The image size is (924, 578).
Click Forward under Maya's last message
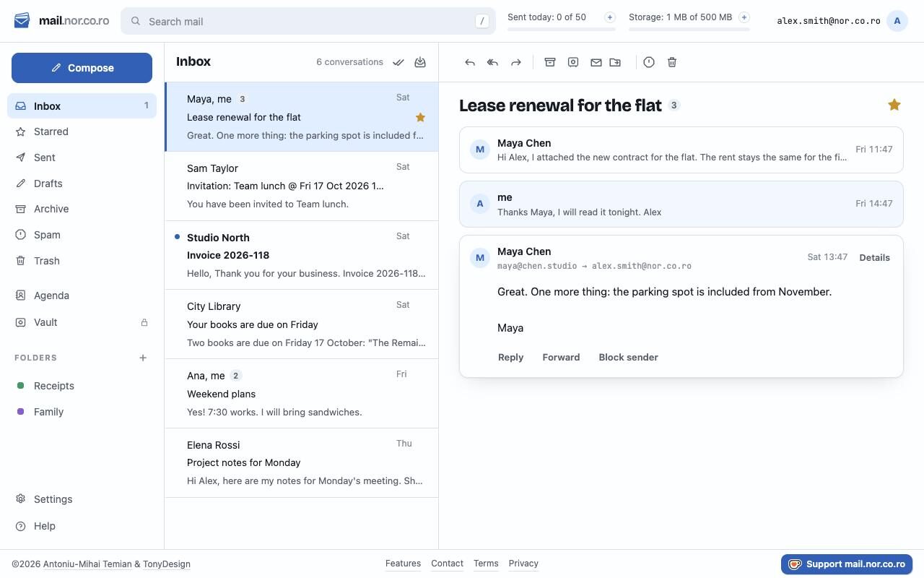pos(561,358)
